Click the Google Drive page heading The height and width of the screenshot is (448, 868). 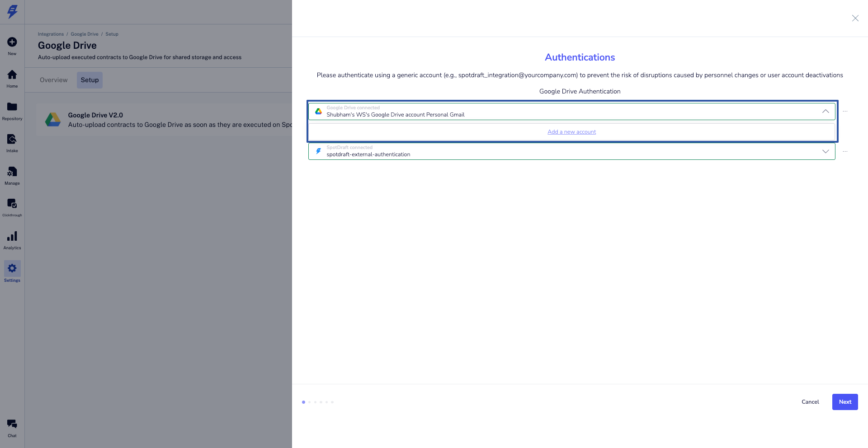click(67, 46)
